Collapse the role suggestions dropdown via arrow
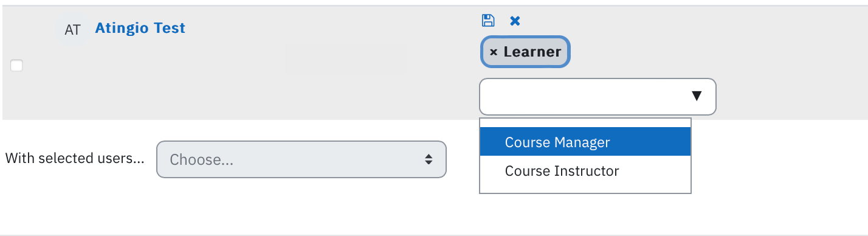Screen dimensions: 868x236 click(x=697, y=96)
